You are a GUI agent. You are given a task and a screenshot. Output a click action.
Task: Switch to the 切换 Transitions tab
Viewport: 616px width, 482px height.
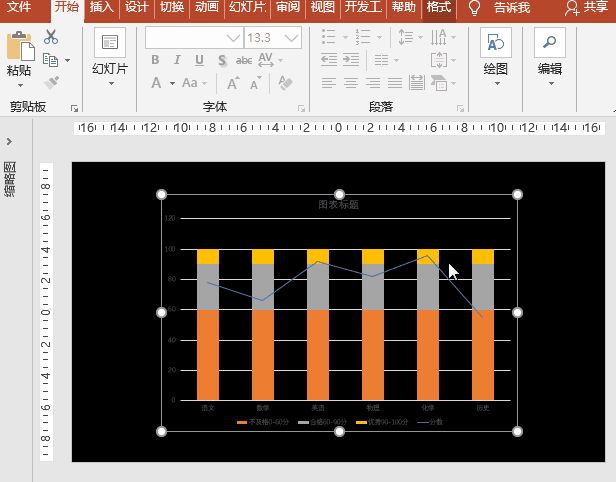coord(172,7)
